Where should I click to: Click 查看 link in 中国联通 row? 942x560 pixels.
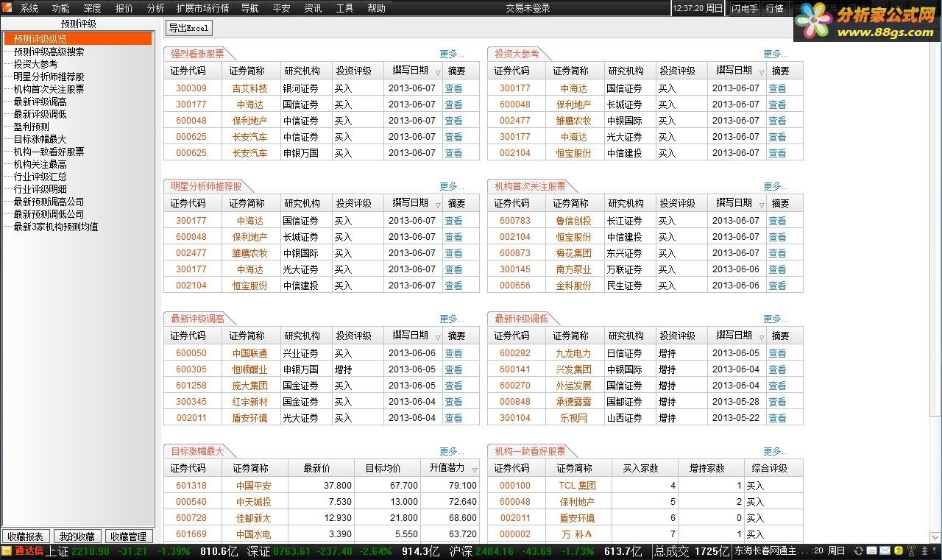point(454,353)
